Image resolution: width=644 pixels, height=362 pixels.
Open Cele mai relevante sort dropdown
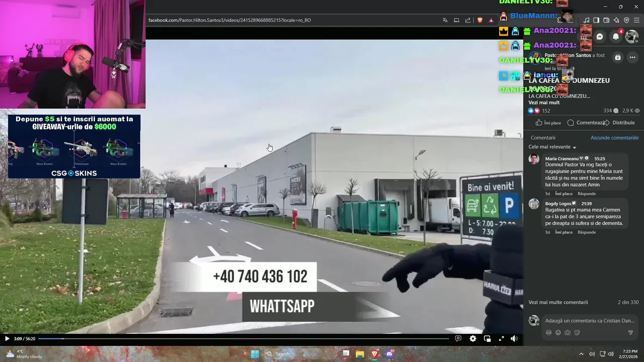[552, 147]
